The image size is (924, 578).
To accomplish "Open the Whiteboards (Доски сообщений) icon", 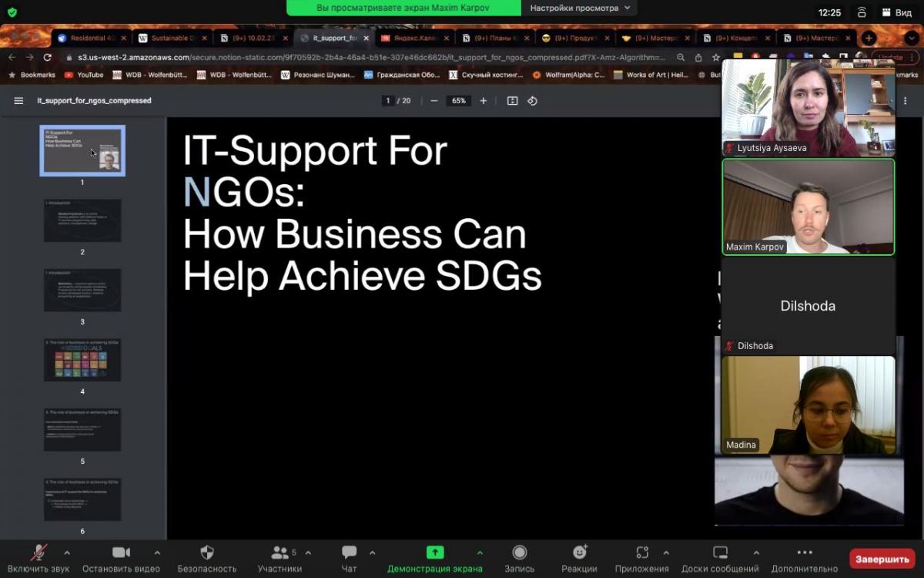I will (720, 553).
